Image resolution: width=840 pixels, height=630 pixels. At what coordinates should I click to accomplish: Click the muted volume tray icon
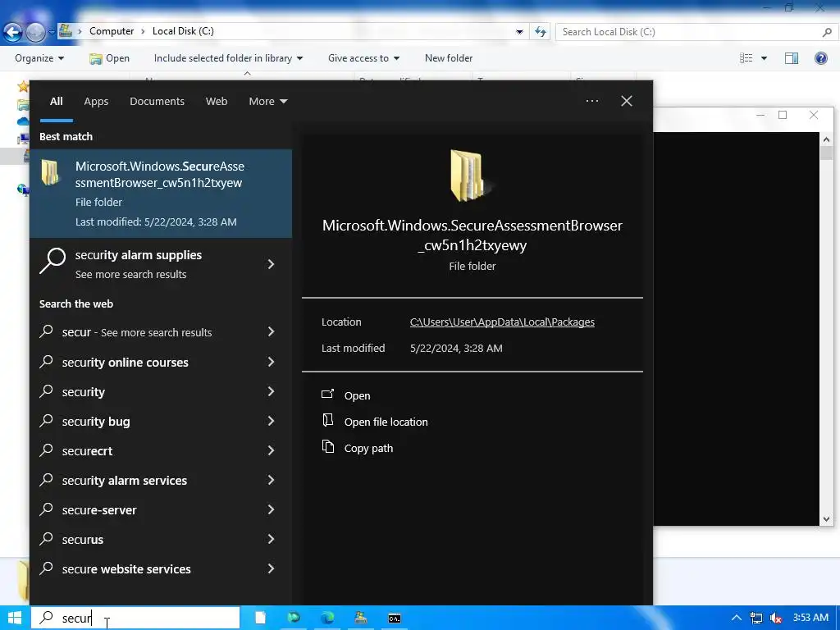(776, 619)
